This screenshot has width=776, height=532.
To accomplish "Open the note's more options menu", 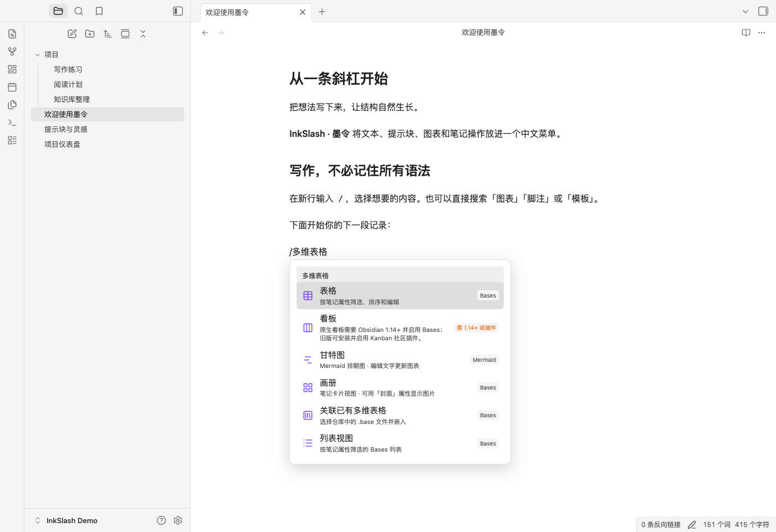I will [x=762, y=33].
